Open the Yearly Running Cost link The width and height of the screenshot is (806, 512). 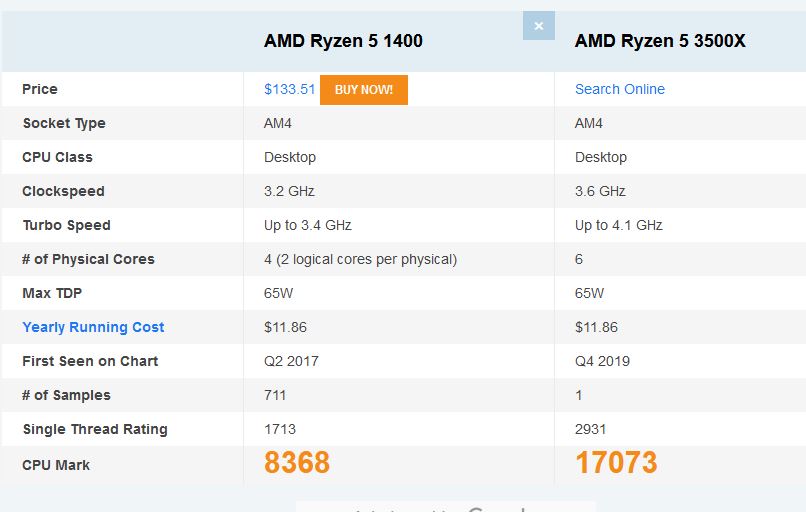(x=93, y=327)
